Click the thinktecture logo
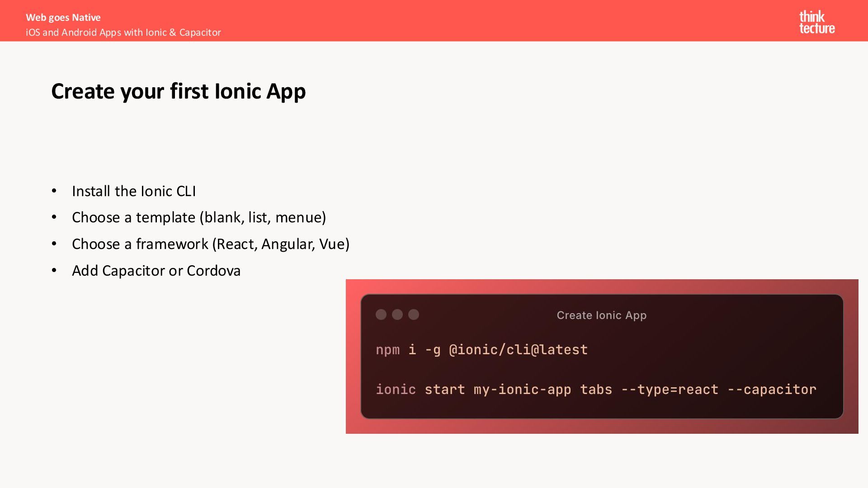 (x=816, y=22)
